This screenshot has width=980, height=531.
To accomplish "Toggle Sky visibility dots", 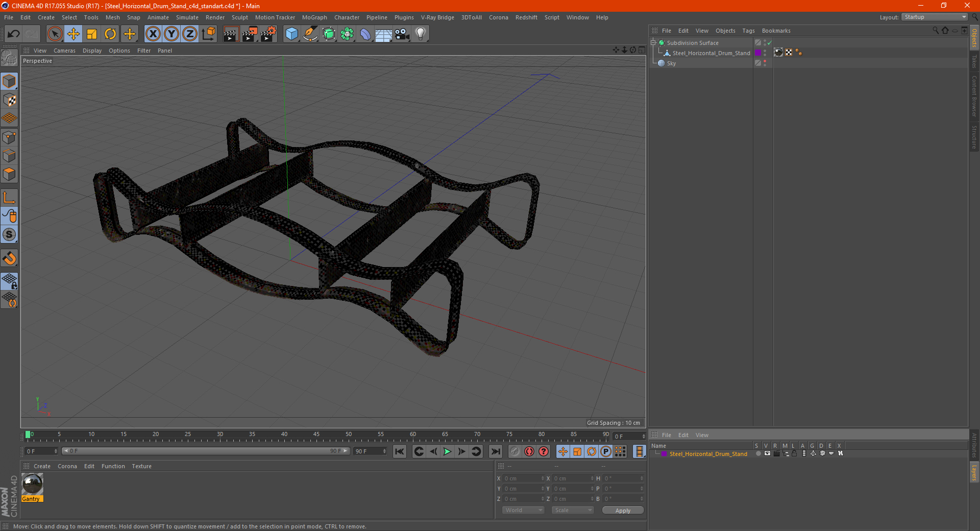I will 765,63.
